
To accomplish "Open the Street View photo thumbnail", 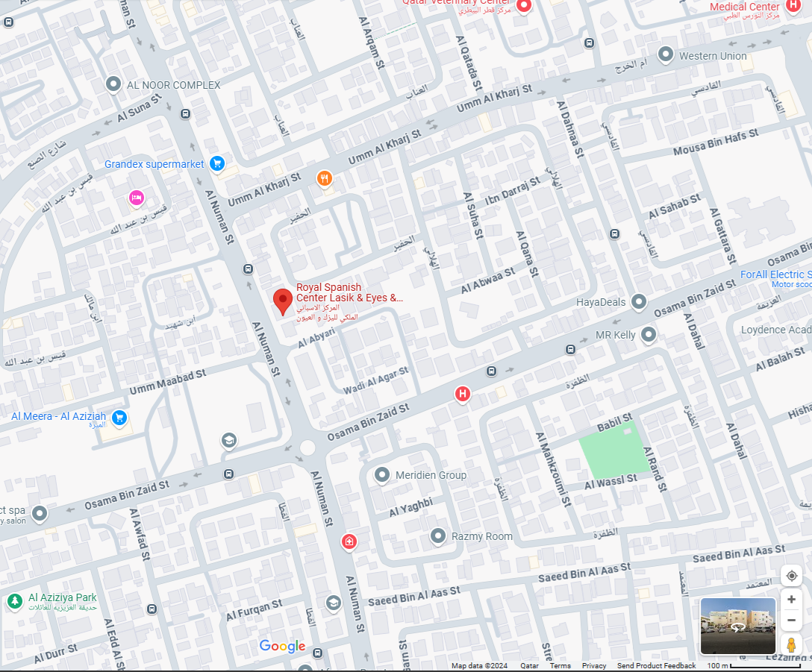I will pyautogui.click(x=738, y=627).
